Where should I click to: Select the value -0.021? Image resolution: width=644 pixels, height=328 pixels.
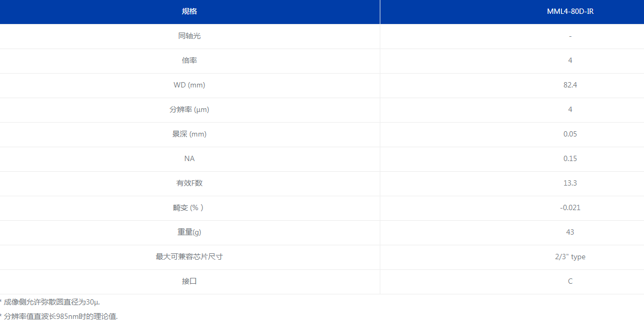point(570,207)
